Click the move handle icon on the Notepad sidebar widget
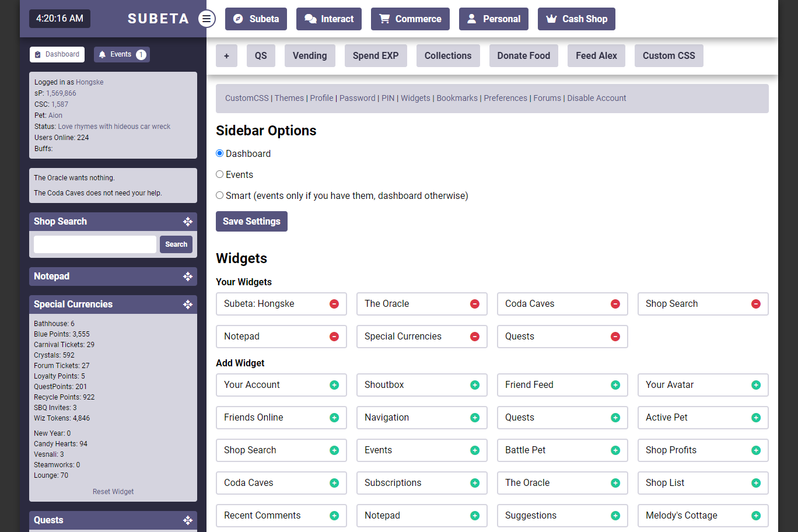 (x=188, y=276)
